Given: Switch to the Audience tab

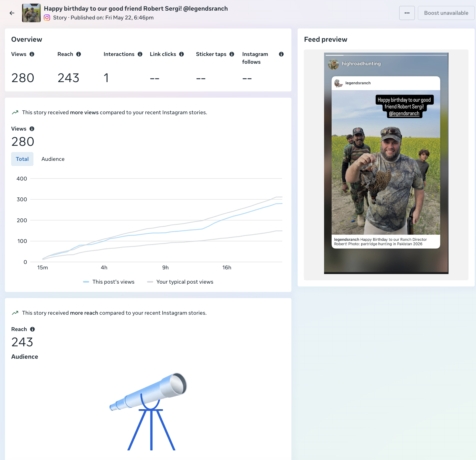Looking at the screenshot, I should (53, 159).
